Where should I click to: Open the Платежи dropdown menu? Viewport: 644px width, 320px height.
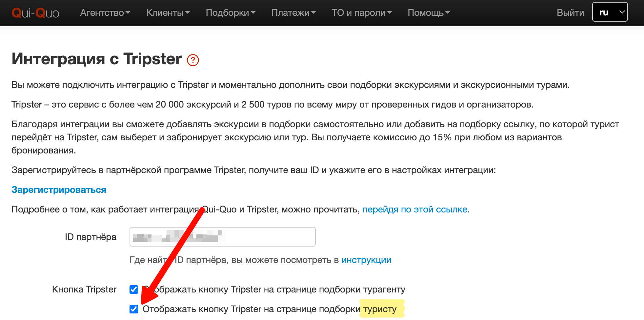(x=293, y=13)
